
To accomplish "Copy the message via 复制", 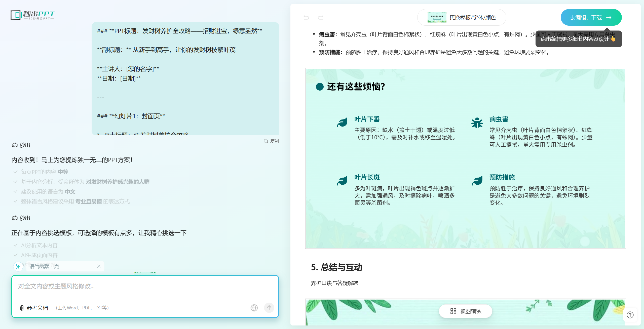I will tap(271, 141).
